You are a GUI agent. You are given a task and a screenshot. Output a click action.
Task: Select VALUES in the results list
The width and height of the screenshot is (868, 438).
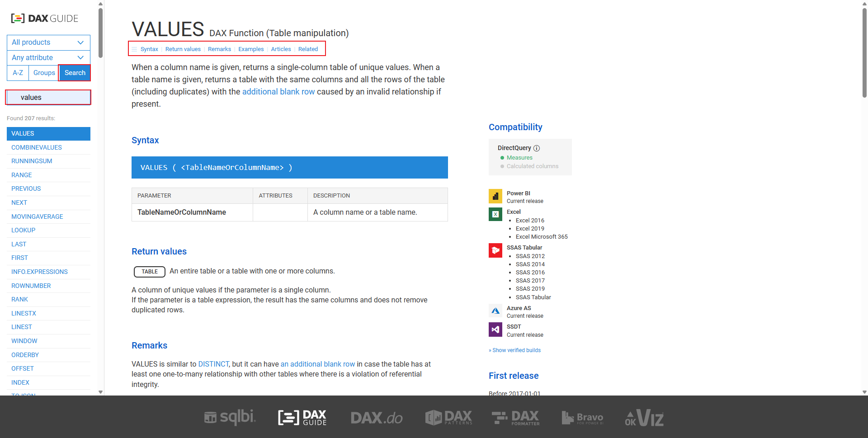coord(48,134)
